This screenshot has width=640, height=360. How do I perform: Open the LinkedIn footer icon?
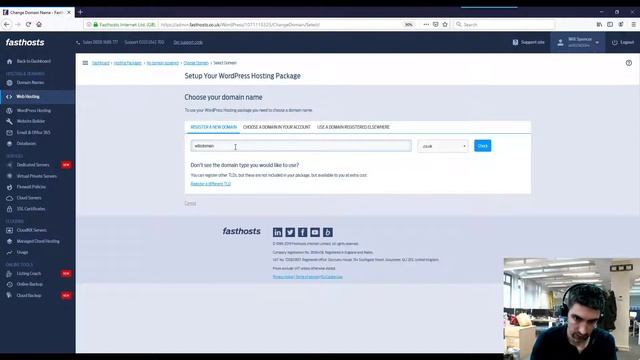point(278,232)
